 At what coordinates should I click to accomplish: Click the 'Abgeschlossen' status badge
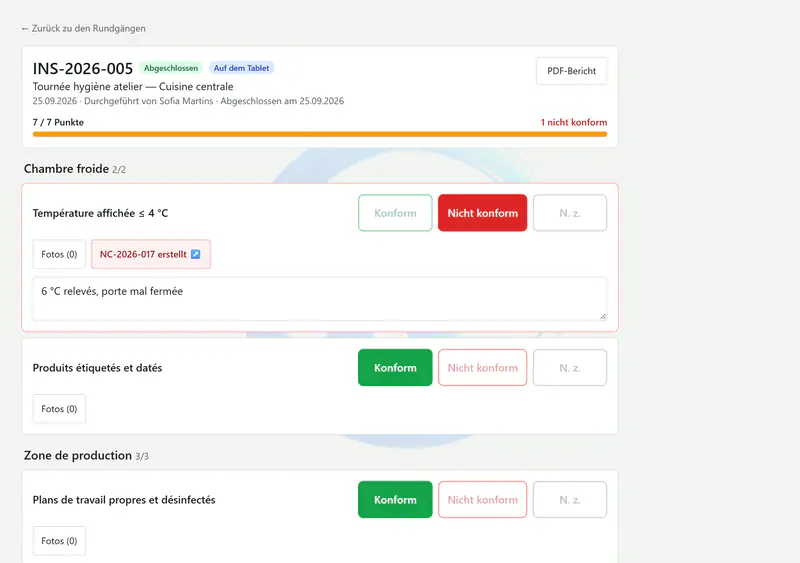point(170,68)
